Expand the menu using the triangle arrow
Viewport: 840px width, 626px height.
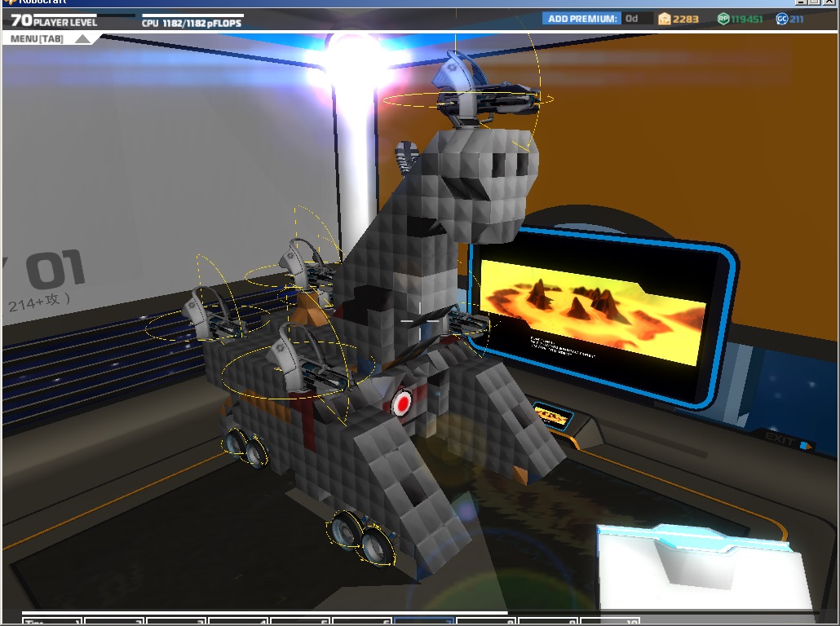pos(82,38)
